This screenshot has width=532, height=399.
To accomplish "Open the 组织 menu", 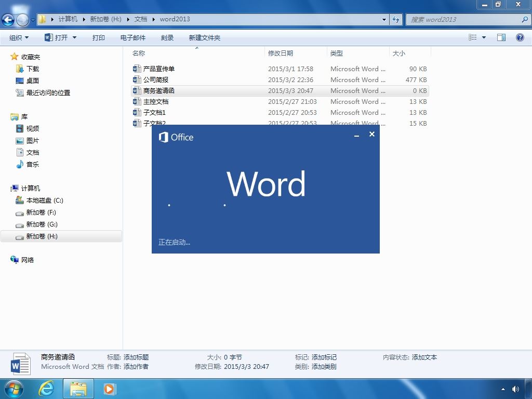I will pos(19,37).
